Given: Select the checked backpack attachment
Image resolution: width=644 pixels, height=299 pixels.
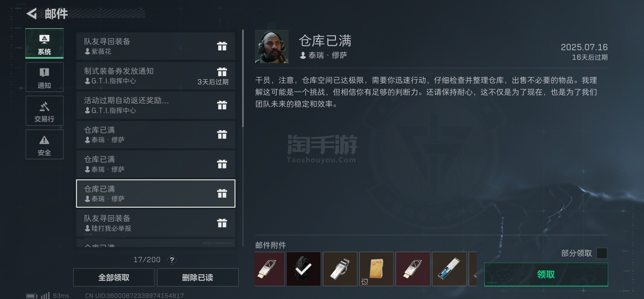Looking at the screenshot, I should [303, 269].
